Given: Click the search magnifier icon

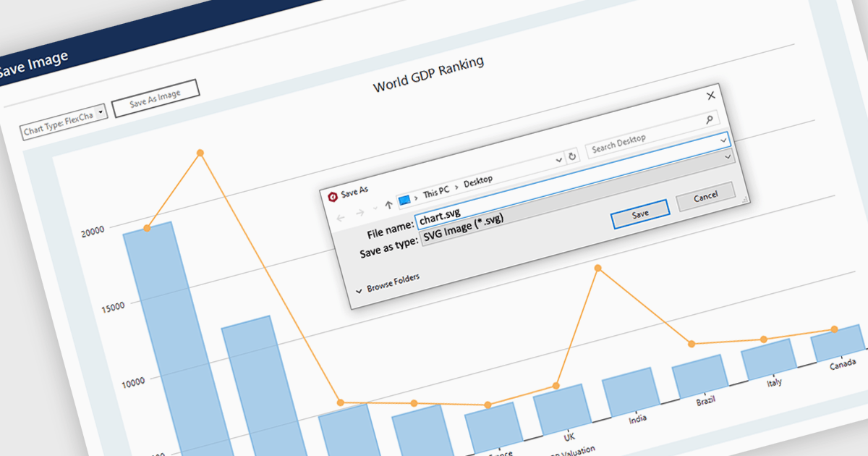Looking at the screenshot, I should pyautogui.click(x=710, y=119).
